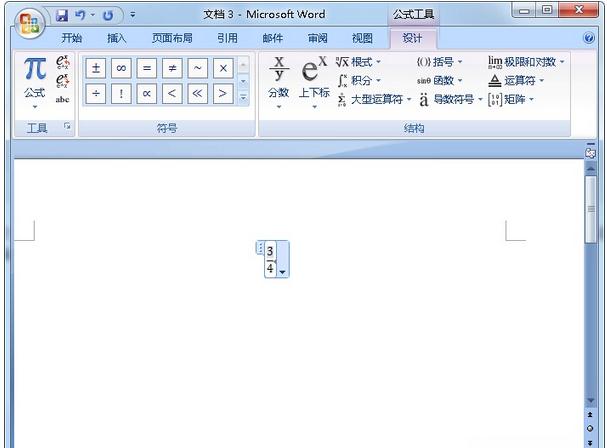Insert the division ÷ symbol
The width and height of the screenshot is (607, 448).
[96, 93]
